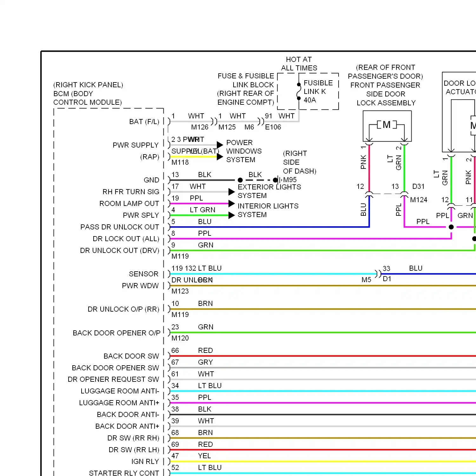Image resolution: width=476 pixels, height=476 pixels.
Task: Click the 'BRN' wire label at pin 68
Action: pos(205,433)
